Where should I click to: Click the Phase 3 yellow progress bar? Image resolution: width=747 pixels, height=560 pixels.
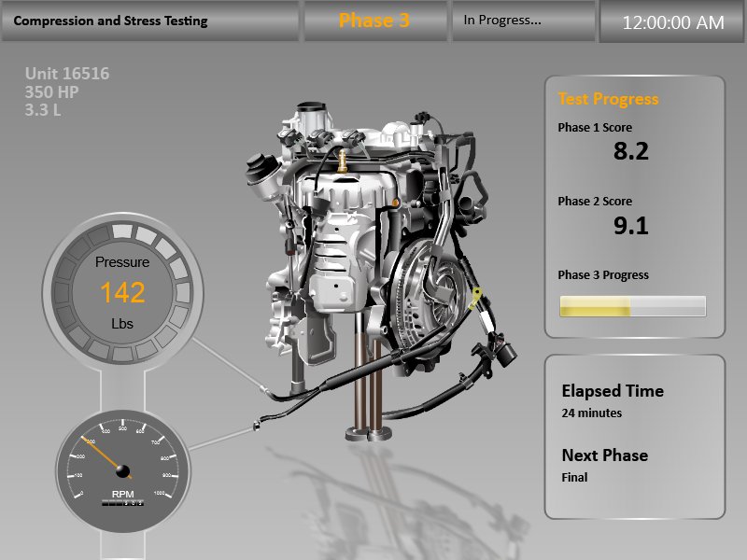633,306
